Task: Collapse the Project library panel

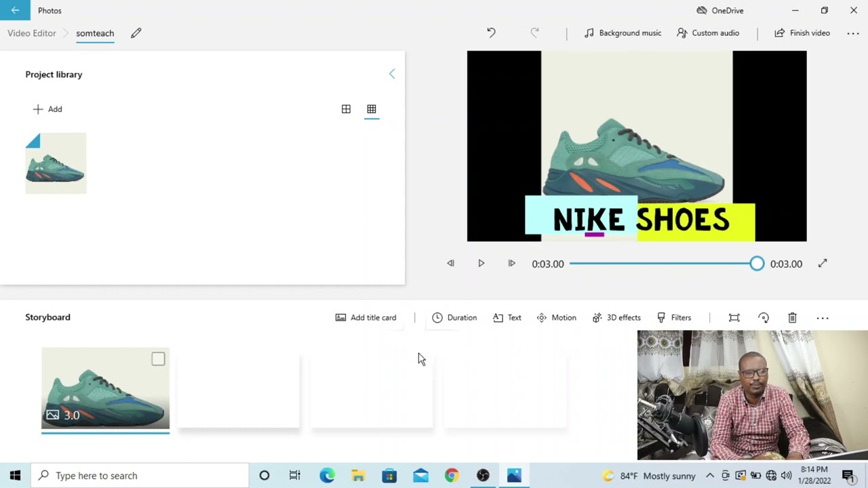Action: [x=392, y=74]
